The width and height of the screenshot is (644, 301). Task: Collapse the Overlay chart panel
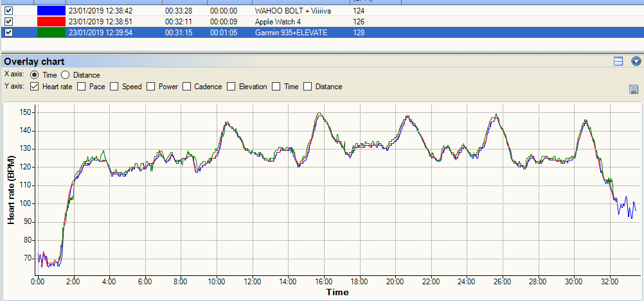coord(636,62)
